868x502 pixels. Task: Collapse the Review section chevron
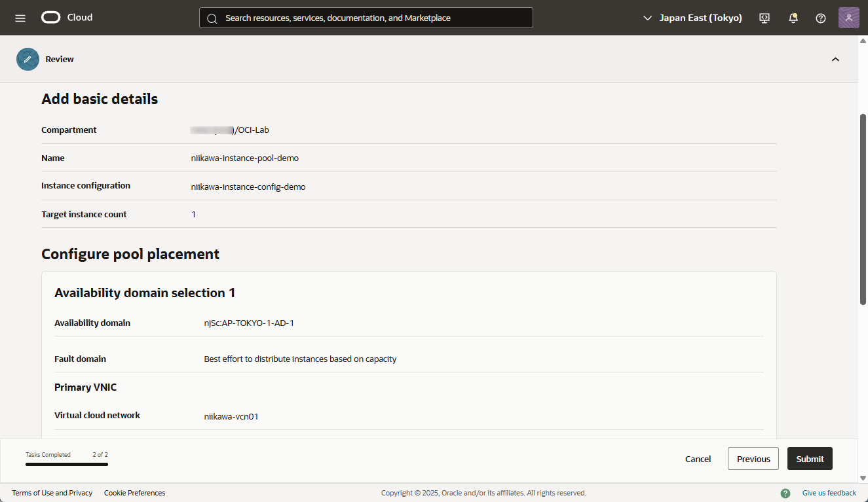pyautogui.click(x=835, y=60)
